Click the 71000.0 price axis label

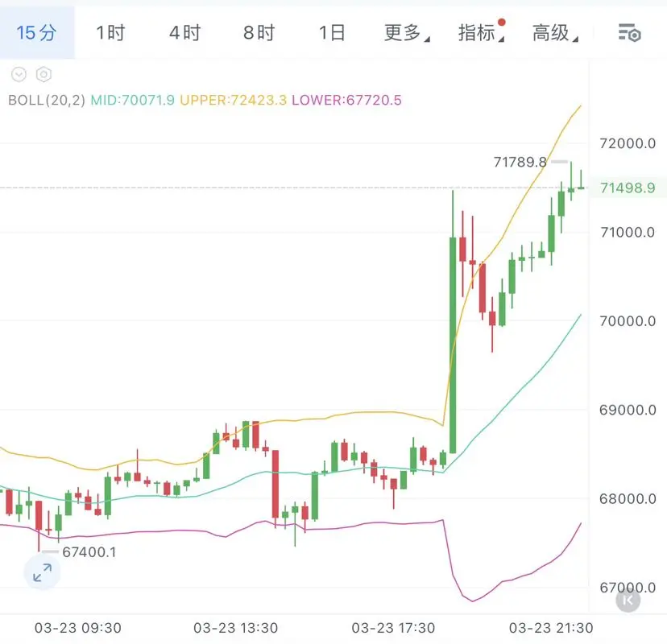tap(628, 232)
